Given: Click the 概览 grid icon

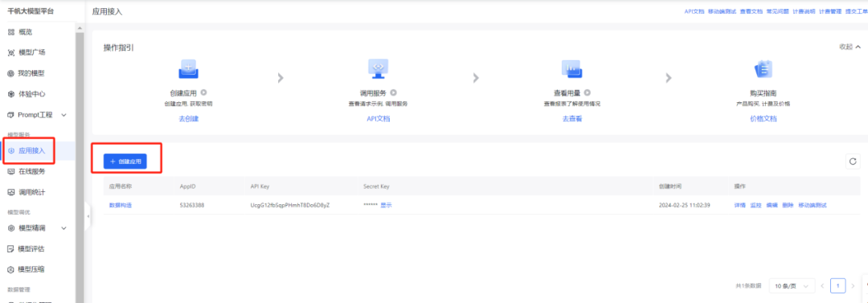Looking at the screenshot, I should [11, 32].
